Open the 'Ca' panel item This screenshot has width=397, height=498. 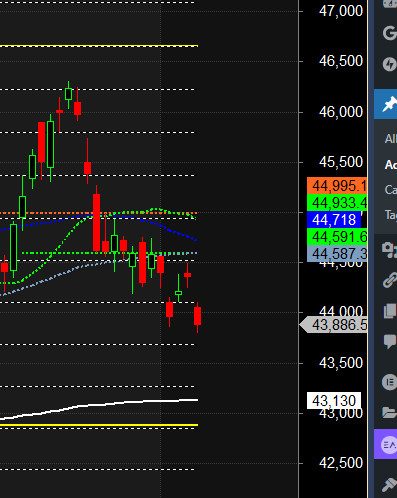[391, 190]
